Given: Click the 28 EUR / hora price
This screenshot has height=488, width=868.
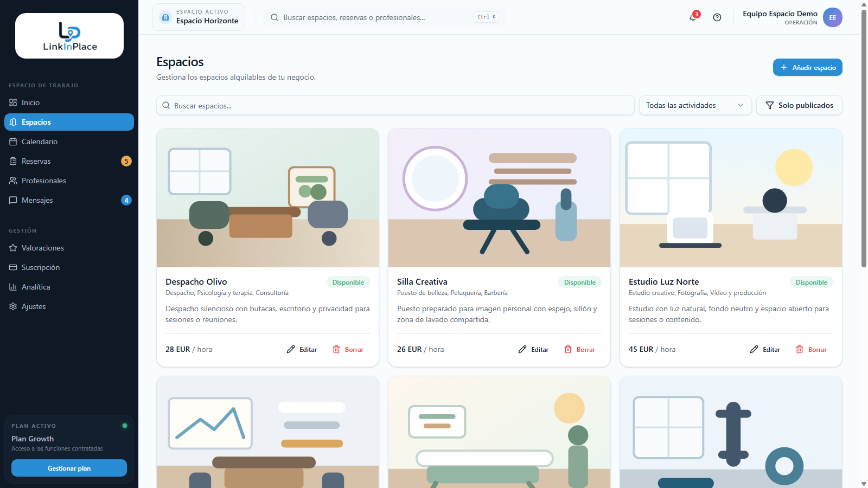Looking at the screenshot, I should pos(189,350).
